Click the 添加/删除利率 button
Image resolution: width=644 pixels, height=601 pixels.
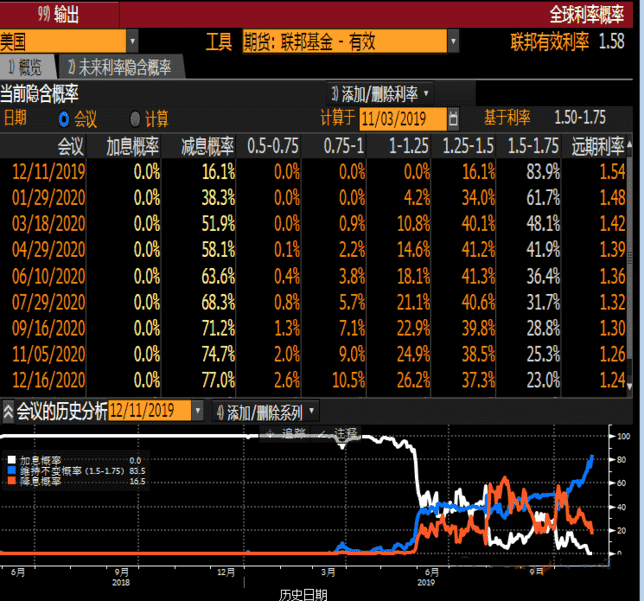[380, 93]
